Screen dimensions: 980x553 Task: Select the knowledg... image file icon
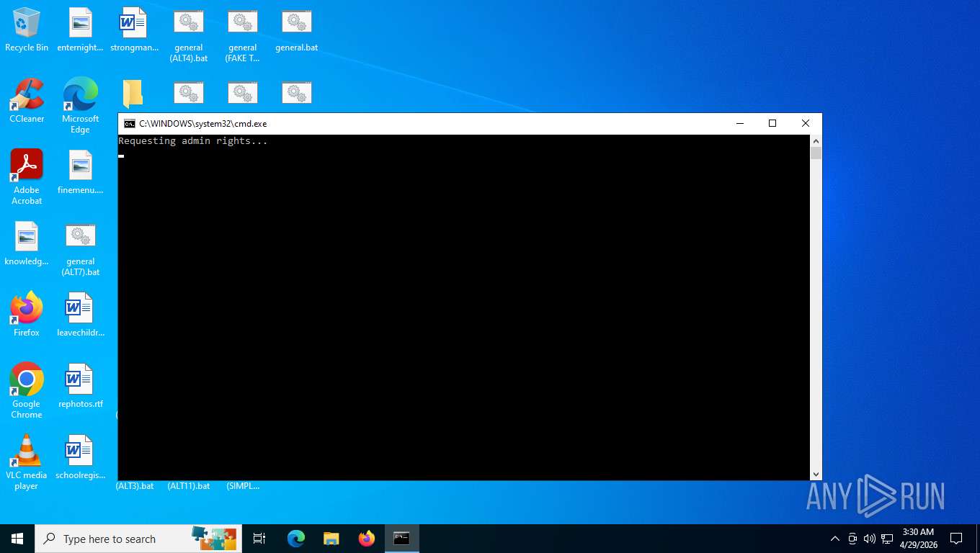27,243
